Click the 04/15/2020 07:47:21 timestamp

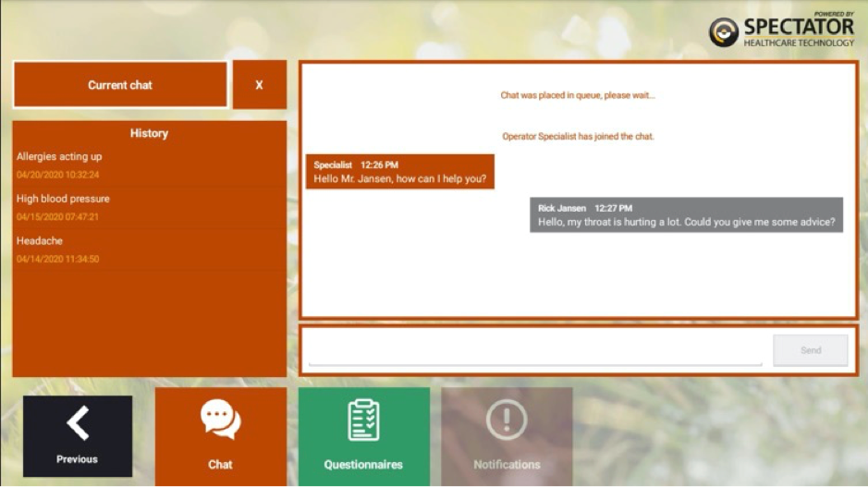click(57, 217)
